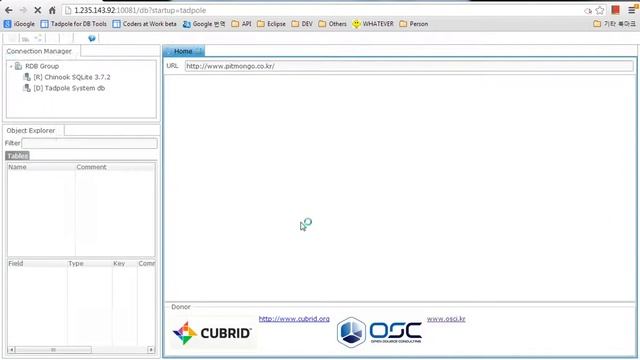
Task: Click the right scroll arrow of fields table
Action: [x=151, y=350]
